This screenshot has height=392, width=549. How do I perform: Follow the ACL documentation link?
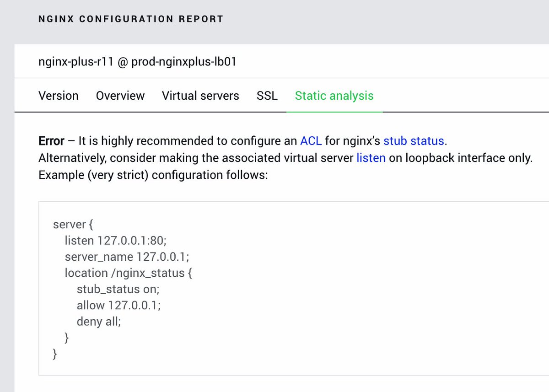(x=311, y=140)
